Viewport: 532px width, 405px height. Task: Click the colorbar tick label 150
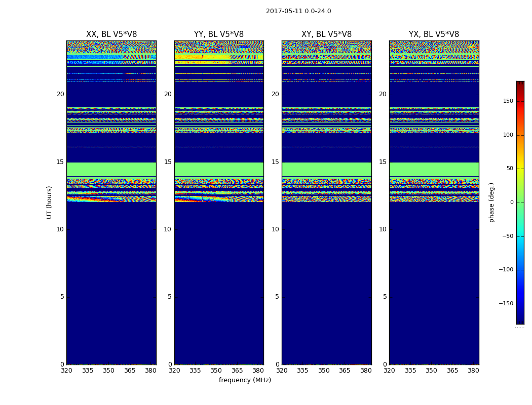(x=507, y=101)
